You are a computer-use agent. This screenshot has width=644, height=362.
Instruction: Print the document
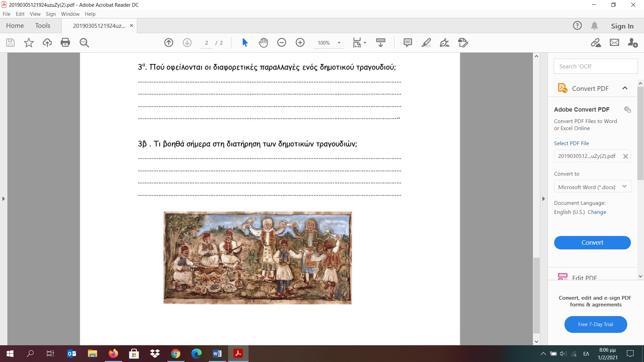pos(65,43)
